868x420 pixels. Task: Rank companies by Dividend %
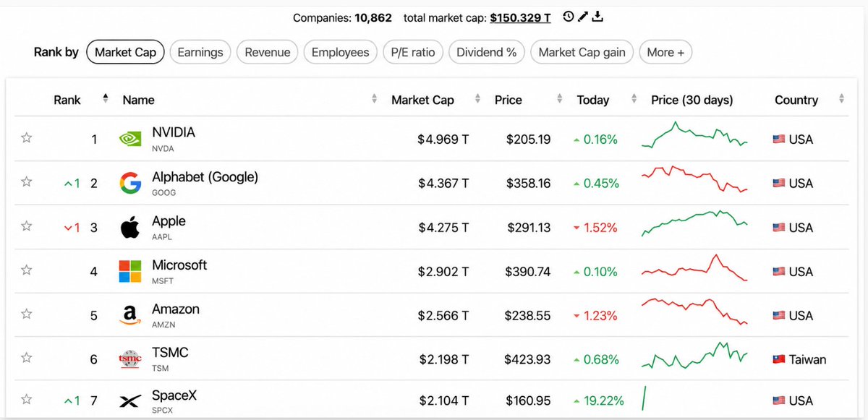coord(487,52)
